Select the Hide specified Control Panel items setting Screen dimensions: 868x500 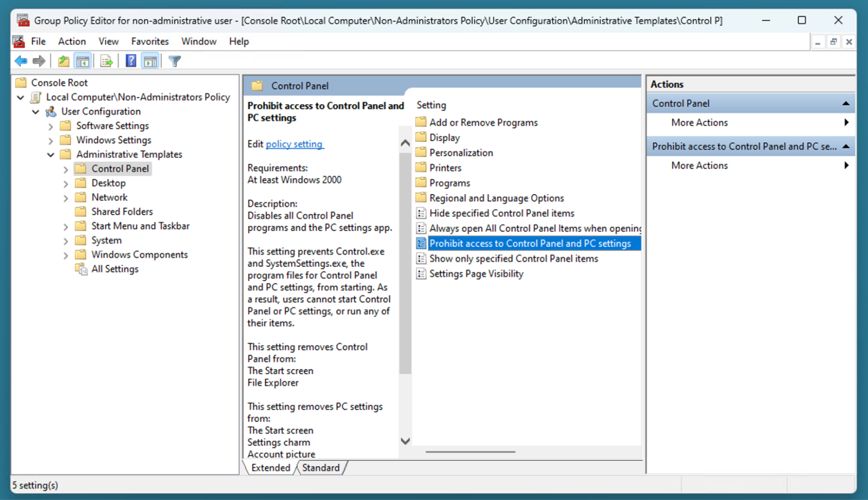click(501, 213)
